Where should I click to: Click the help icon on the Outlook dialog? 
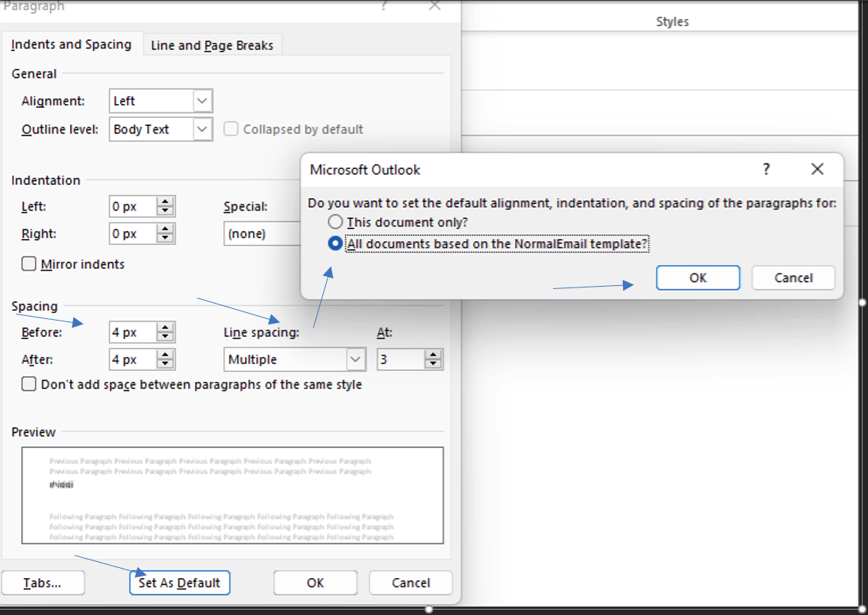point(765,170)
